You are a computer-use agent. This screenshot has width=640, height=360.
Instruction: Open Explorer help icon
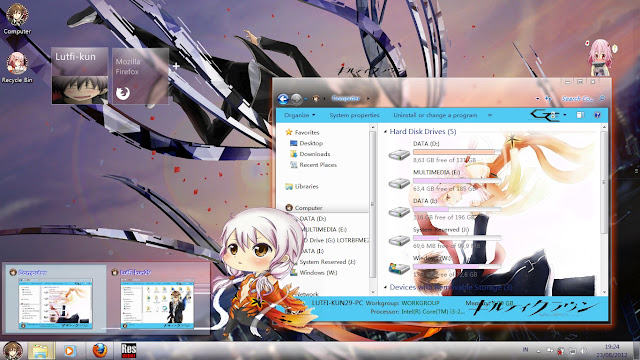point(597,115)
